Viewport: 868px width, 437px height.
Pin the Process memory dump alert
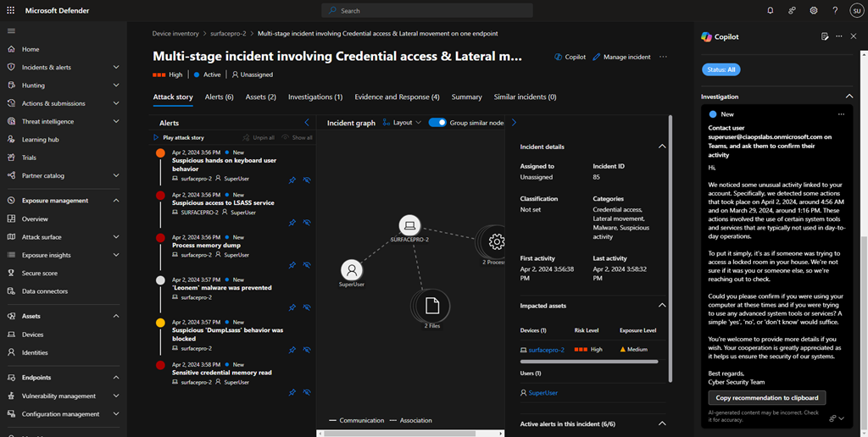click(292, 265)
